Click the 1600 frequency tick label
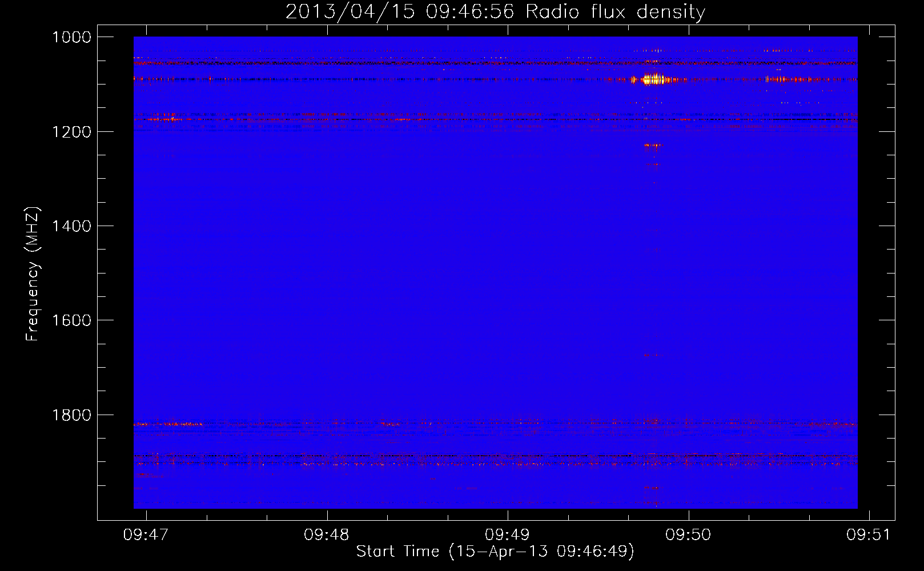Viewport: 924px width, 571px height. tap(71, 320)
